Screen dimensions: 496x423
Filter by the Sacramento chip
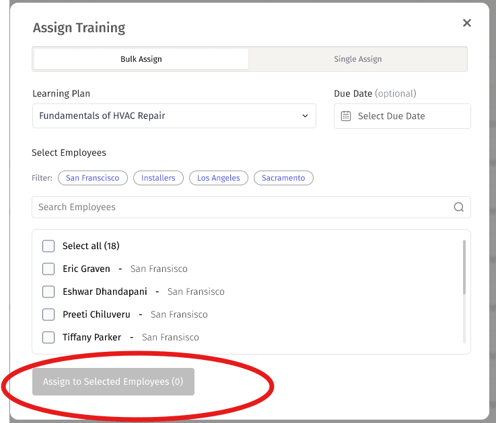click(283, 178)
